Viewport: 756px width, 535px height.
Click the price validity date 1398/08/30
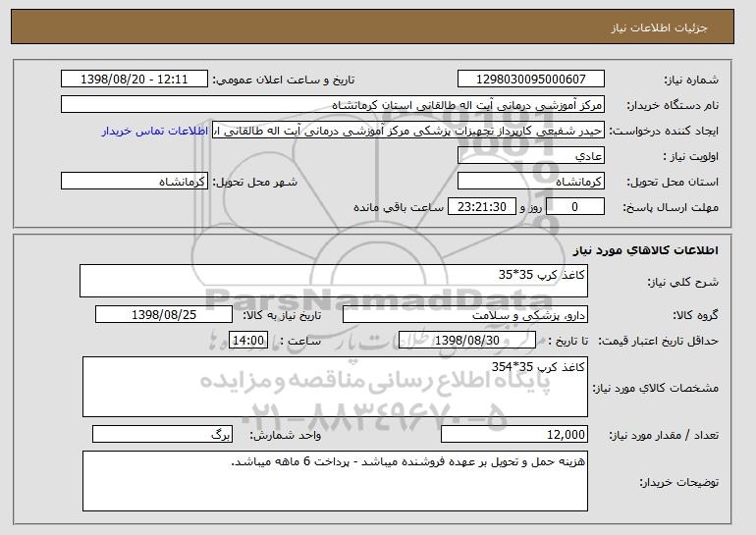(x=467, y=341)
